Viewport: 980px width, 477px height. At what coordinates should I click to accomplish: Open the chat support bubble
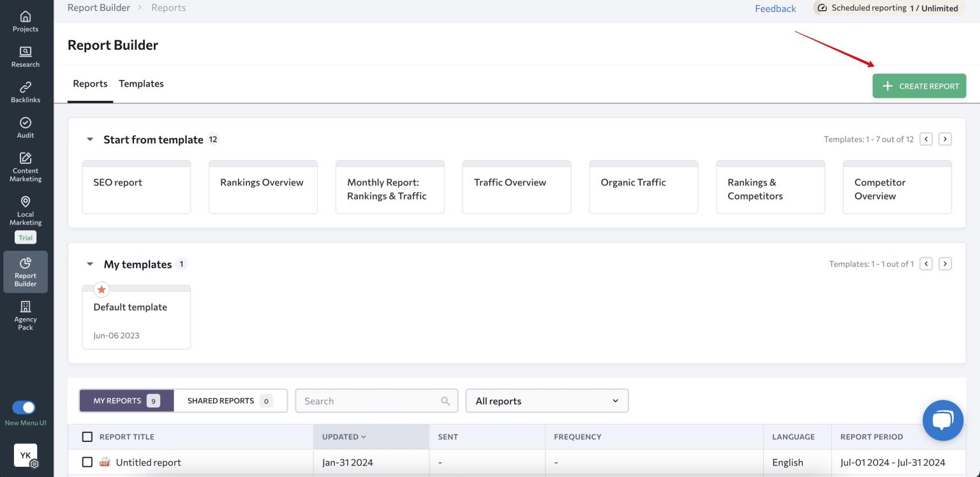coord(942,420)
